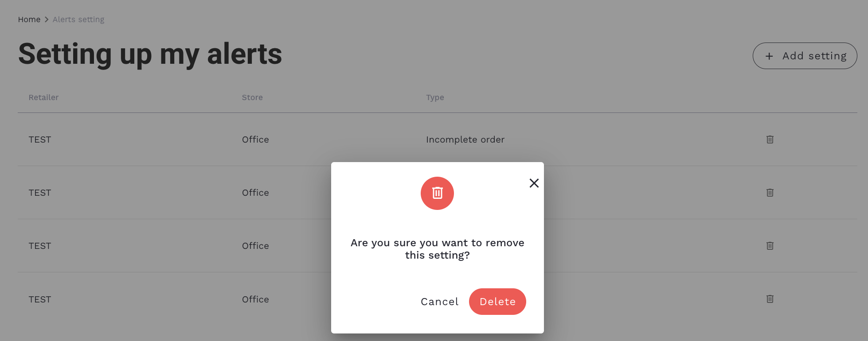Click the trash icon in the fourth row
868x341 pixels.
(x=770, y=299)
